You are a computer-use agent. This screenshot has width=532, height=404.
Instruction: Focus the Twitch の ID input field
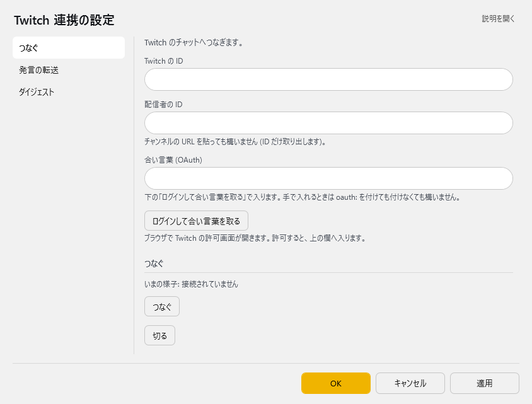pyautogui.click(x=328, y=79)
